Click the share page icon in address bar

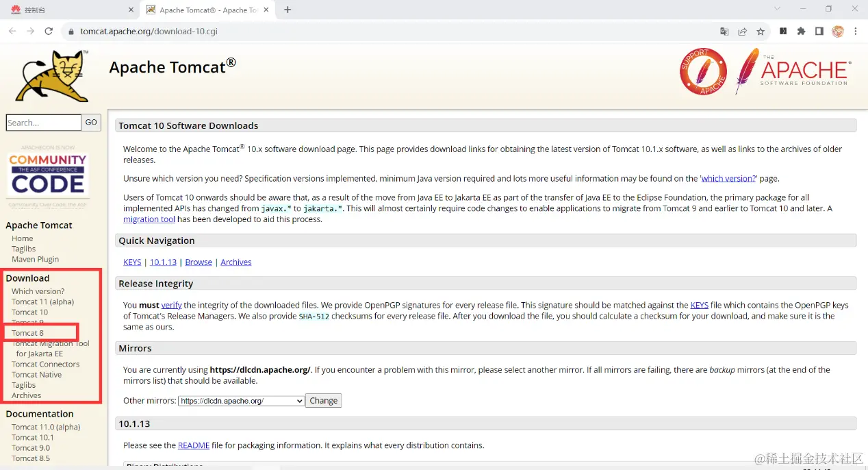[x=743, y=32]
